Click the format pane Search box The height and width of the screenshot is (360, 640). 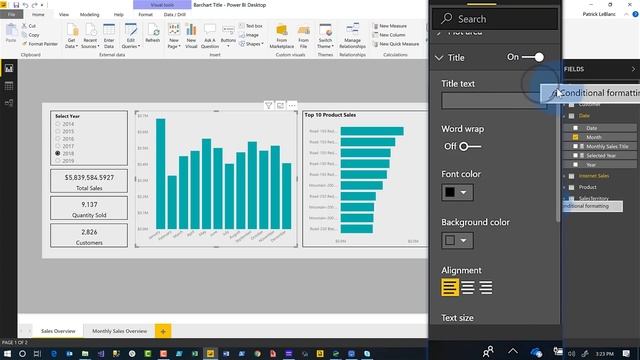coord(495,19)
